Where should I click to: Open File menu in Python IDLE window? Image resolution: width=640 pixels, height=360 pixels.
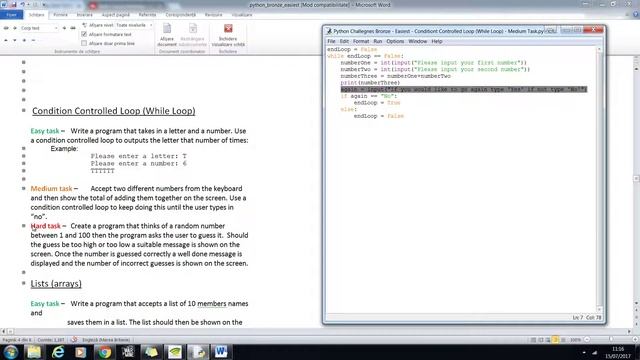[x=331, y=41]
